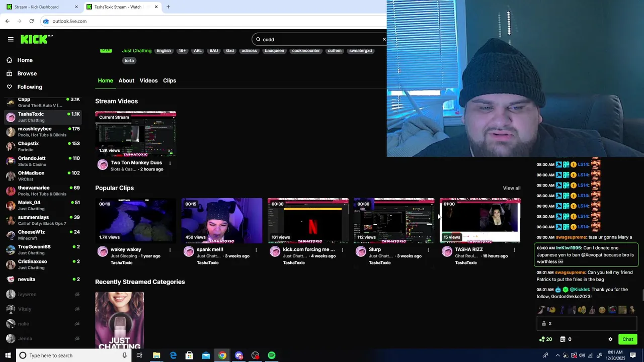This screenshot has width=644, height=362.
Task: Open options menu for 'kick.com forcing me' clip
Action: [x=342, y=250]
